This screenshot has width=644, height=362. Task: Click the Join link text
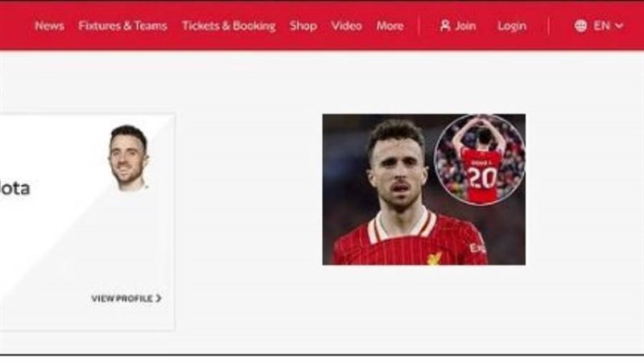click(x=465, y=26)
